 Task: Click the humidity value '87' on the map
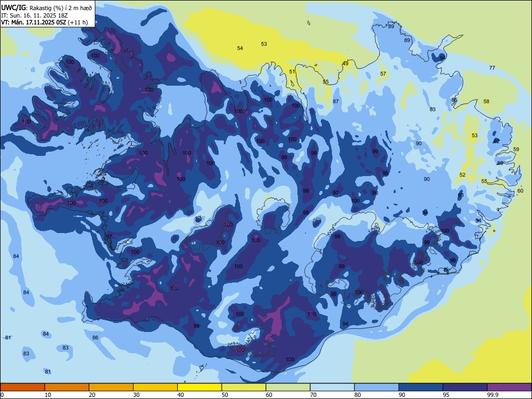[x=336, y=102]
